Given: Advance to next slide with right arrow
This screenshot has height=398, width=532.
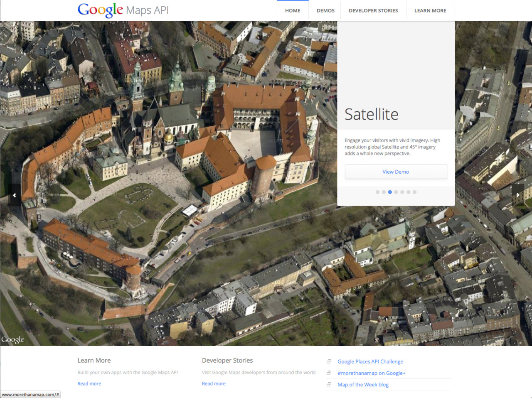Looking at the screenshot, I should pos(517,195).
